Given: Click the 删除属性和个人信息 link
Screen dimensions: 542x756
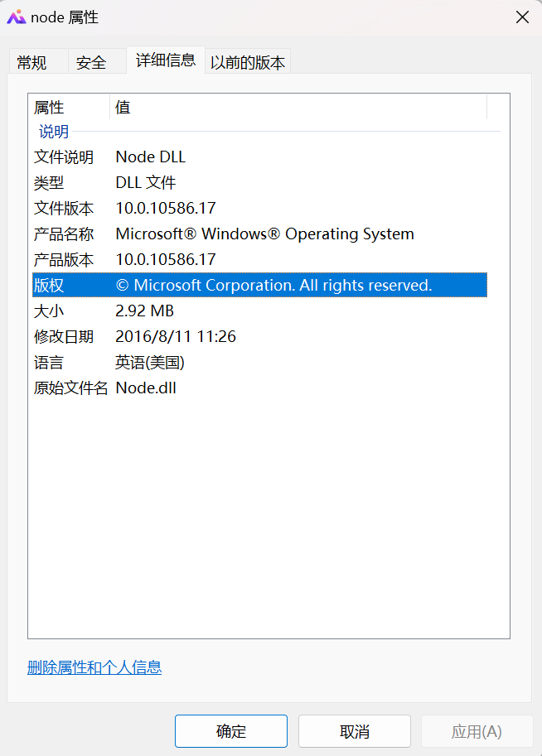Looking at the screenshot, I should 94,667.
